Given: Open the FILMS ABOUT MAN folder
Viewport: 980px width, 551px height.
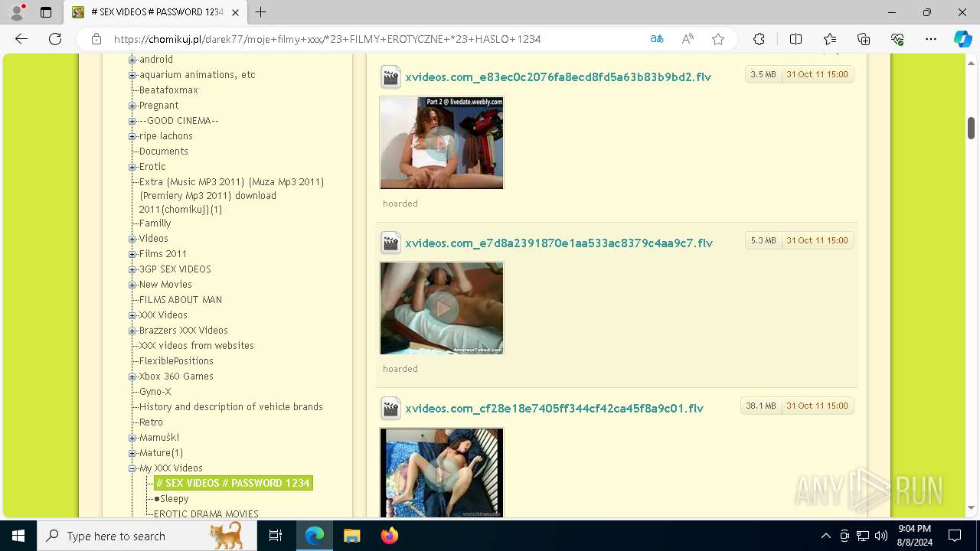Looking at the screenshot, I should pyautogui.click(x=181, y=300).
